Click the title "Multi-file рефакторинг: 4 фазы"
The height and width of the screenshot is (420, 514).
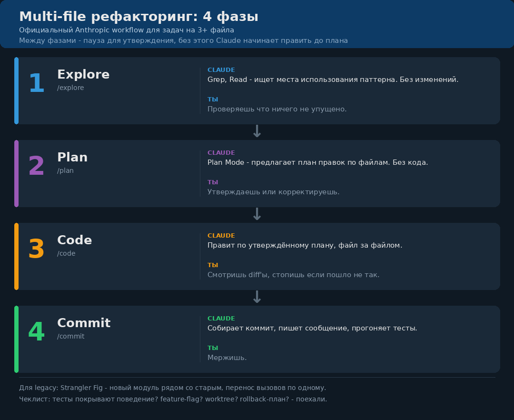[x=138, y=17]
